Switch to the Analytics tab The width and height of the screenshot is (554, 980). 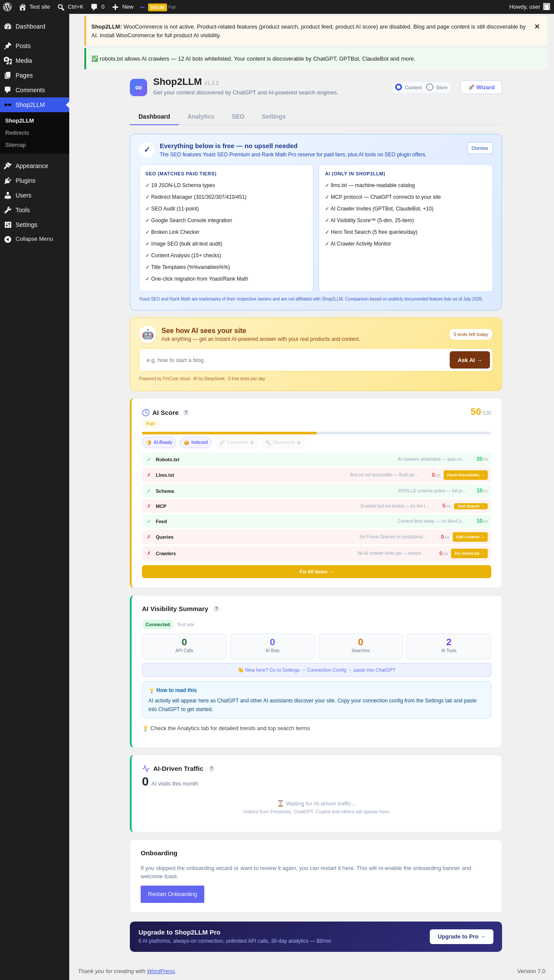coord(201,116)
